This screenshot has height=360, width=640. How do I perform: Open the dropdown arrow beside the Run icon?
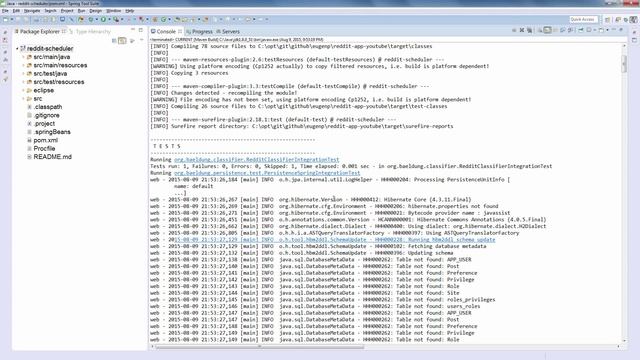[x=109, y=19]
